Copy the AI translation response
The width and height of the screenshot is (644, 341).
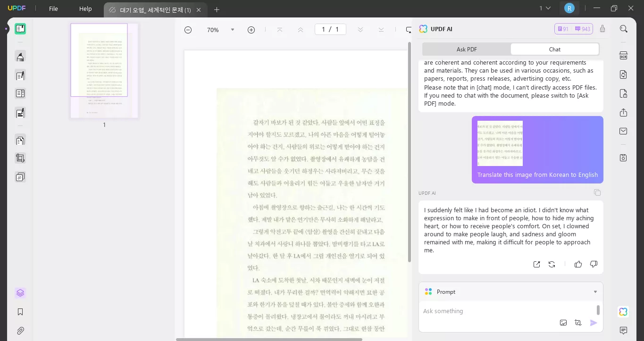click(x=597, y=192)
